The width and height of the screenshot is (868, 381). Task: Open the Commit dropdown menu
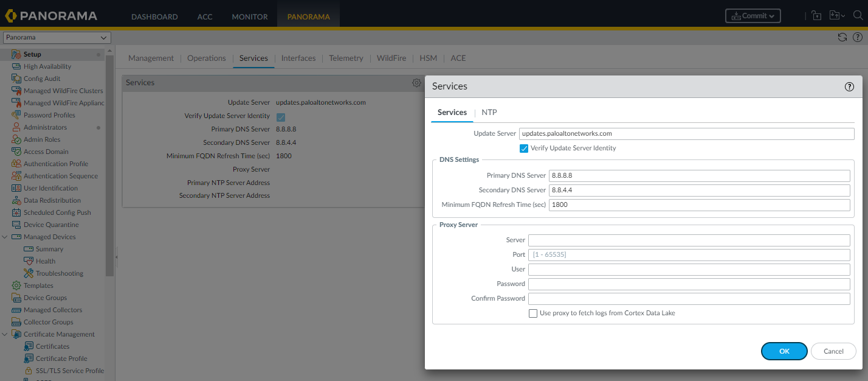point(753,16)
